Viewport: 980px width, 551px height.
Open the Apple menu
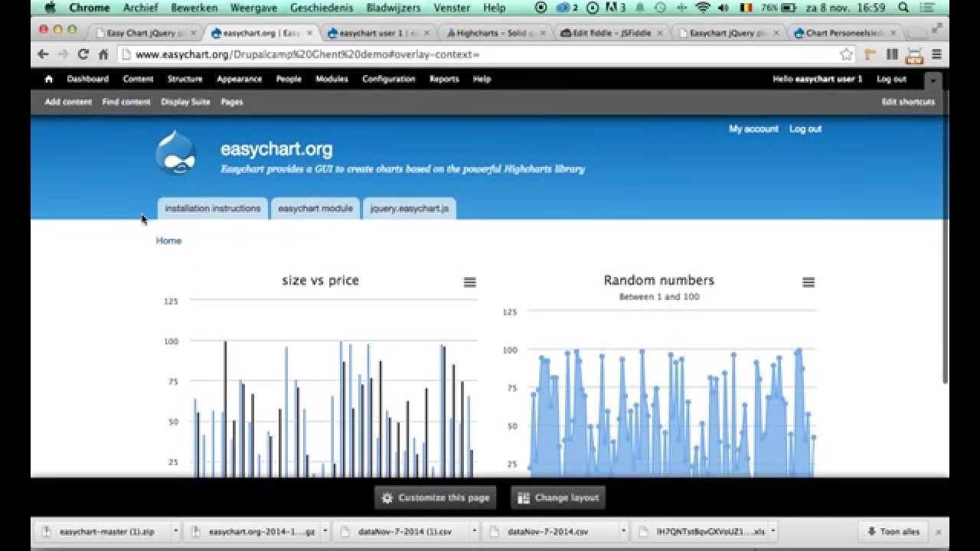tap(51, 8)
